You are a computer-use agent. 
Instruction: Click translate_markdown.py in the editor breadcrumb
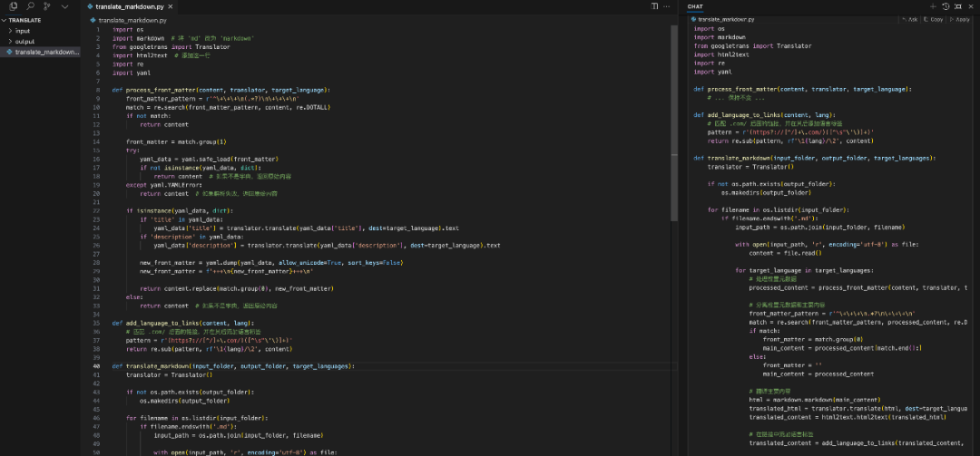click(132, 20)
